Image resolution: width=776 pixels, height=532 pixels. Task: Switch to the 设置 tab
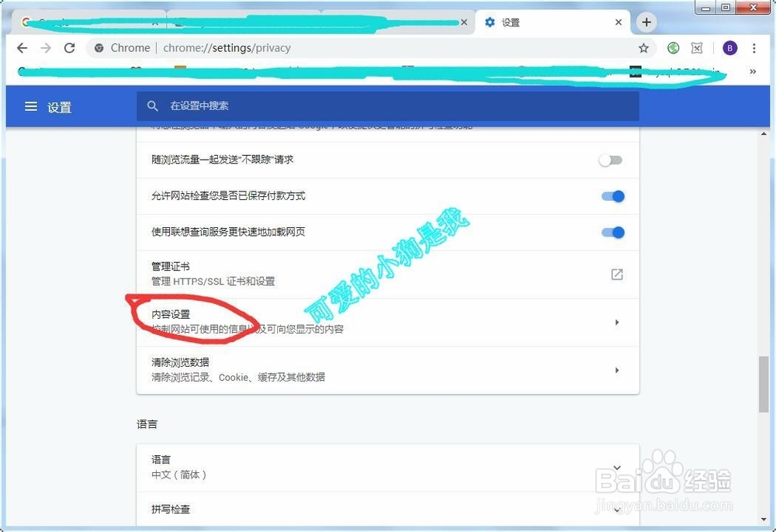click(553, 22)
